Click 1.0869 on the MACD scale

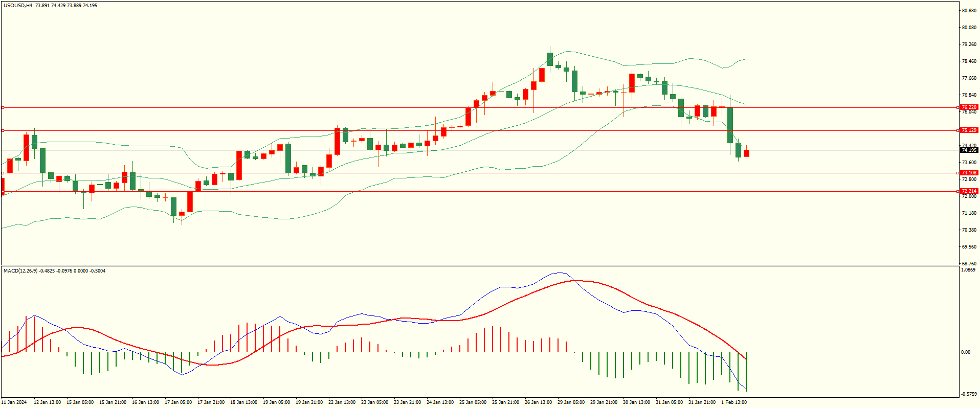969,270
